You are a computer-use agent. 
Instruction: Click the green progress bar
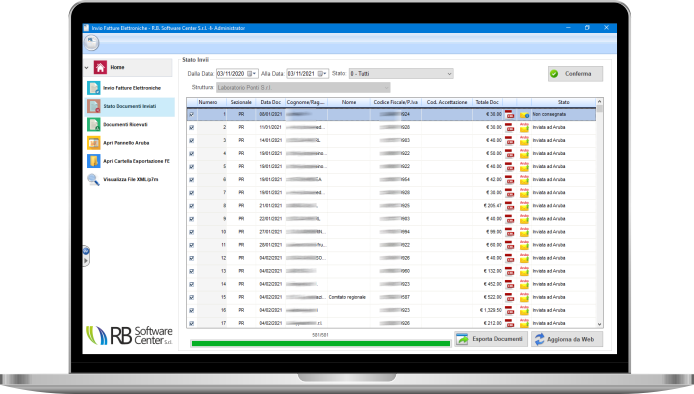[x=320, y=344]
